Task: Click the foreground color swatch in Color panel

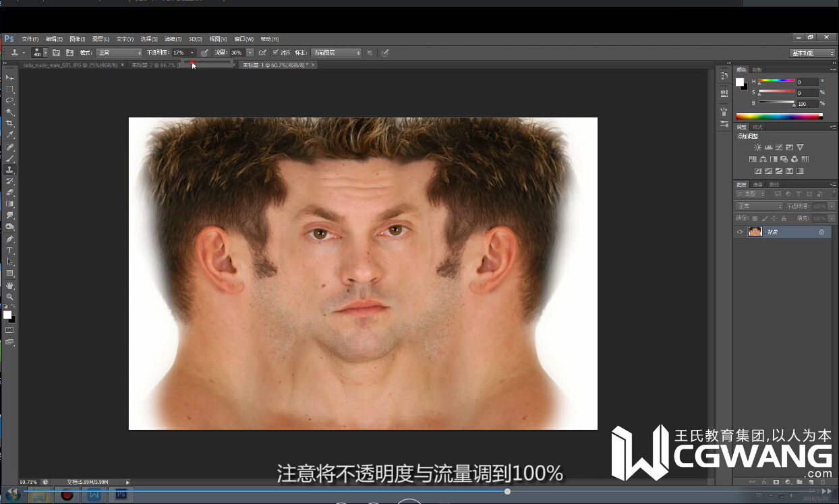Action: pos(740,82)
